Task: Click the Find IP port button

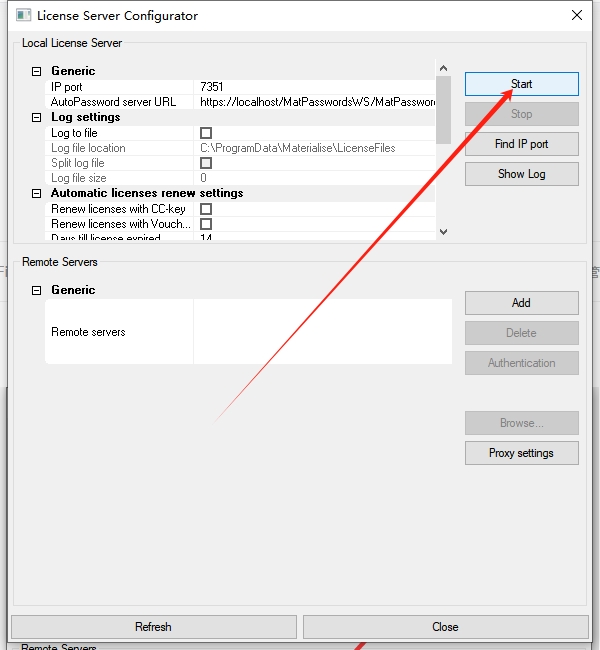Action: coord(522,144)
